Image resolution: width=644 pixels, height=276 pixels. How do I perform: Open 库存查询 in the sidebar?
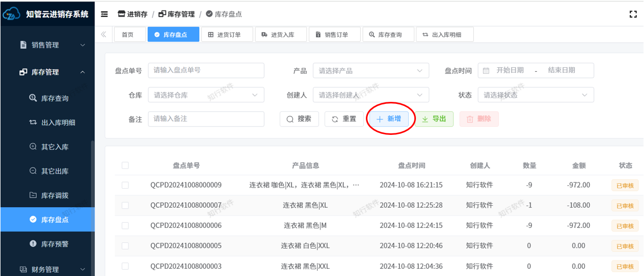point(55,98)
